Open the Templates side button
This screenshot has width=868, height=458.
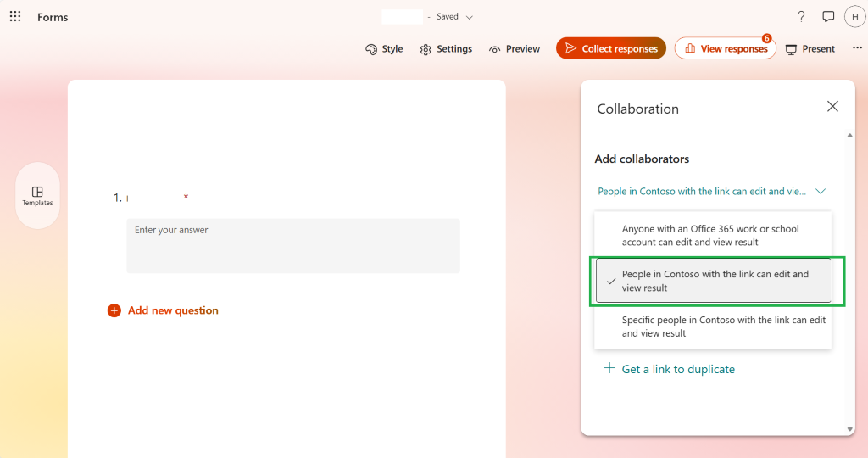pyautogui.click(x=37, y=196)
